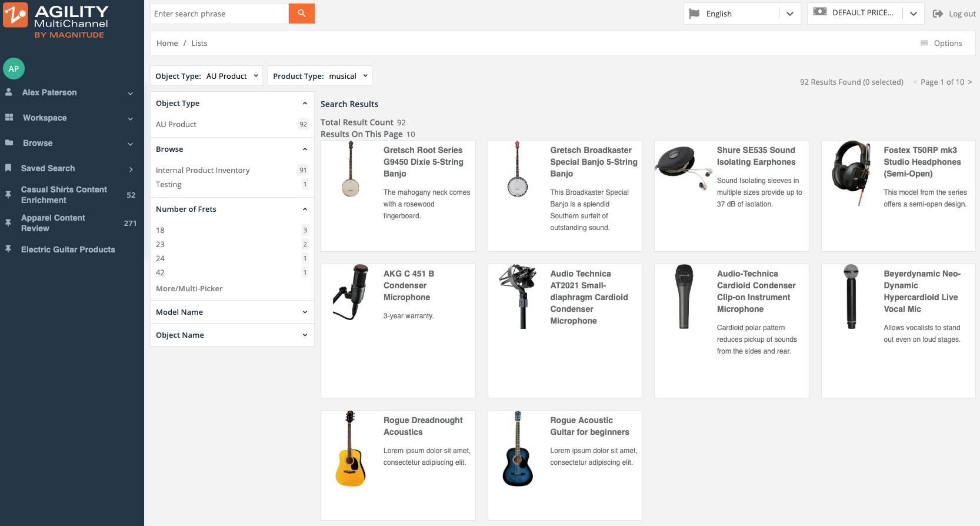980x526 pixels.
Task: Go to Home breadcrumb link
Action: [167, 43]
